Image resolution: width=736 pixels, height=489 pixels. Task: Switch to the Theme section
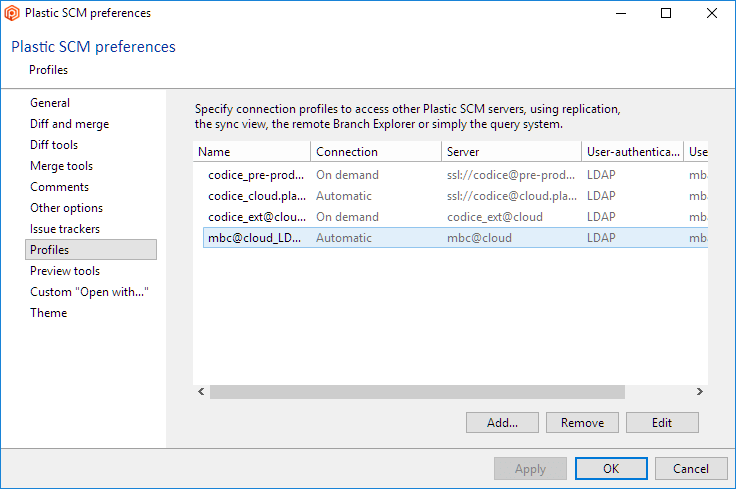pyautogui.click(x=48, y=313)
